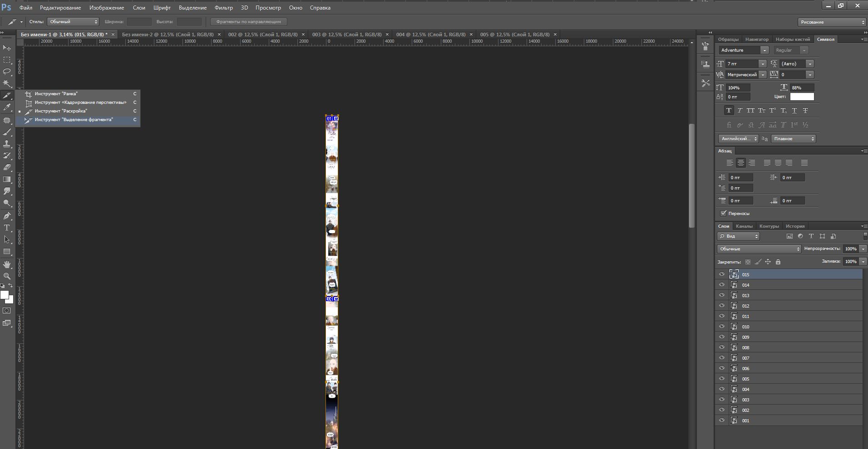The height and width of the screenshot is (449, 868).
Task: Select the Dodge tool
Action: 7,203
